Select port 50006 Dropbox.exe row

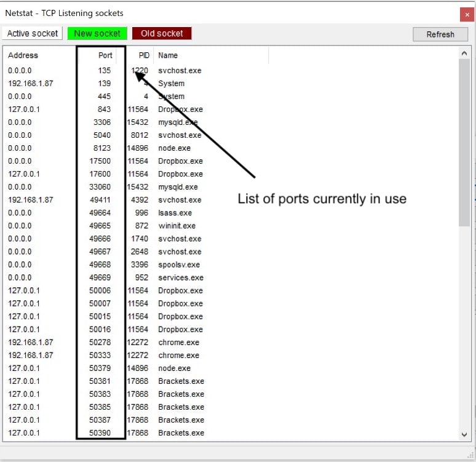[x=105, y=291]
